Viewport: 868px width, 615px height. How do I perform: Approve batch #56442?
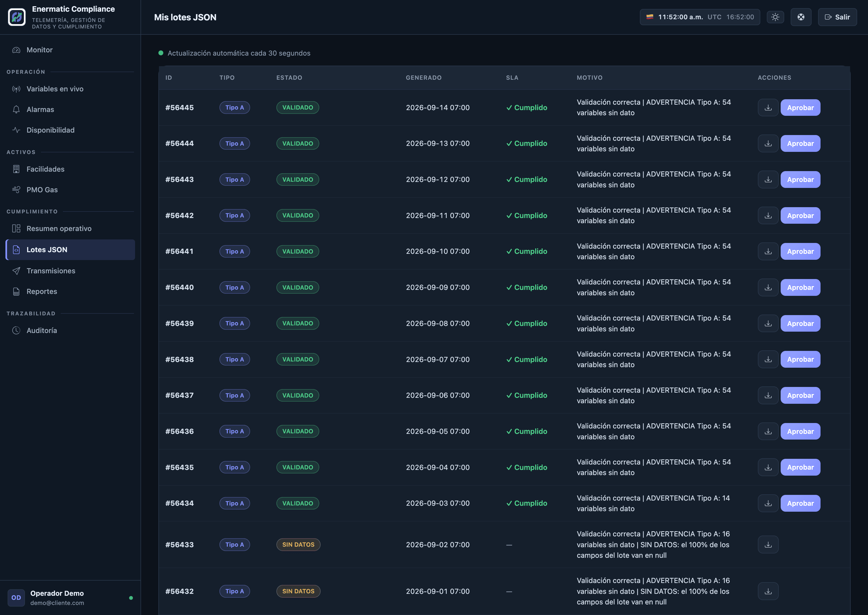tap(800, 216)
